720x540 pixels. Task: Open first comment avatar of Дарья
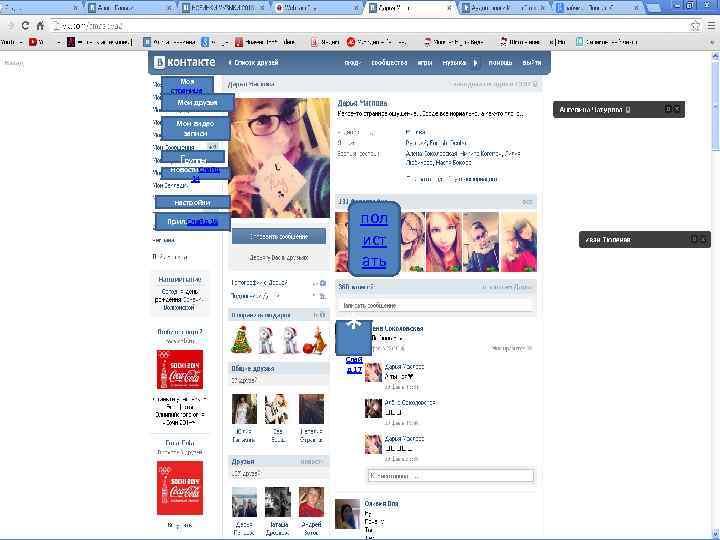[373, 372]
